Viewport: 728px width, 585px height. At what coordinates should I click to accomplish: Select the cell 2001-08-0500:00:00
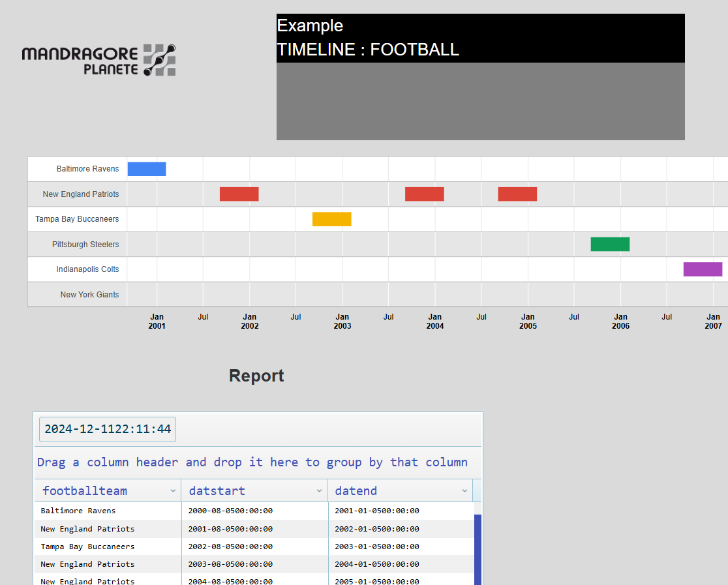click(254, 529)
